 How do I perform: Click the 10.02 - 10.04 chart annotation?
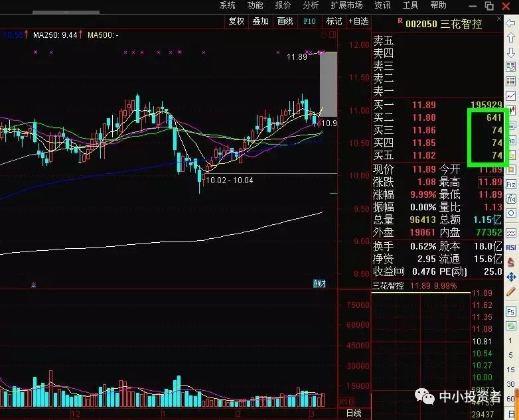(x=230, y=180)
